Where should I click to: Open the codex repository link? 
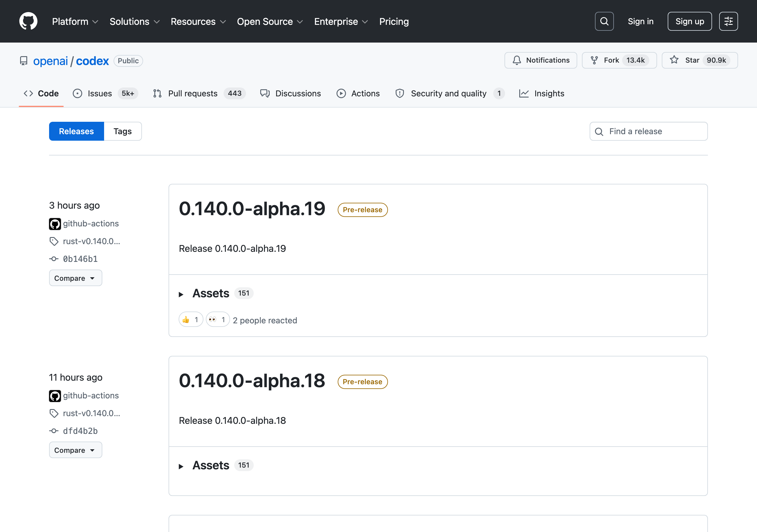point(92,61)
